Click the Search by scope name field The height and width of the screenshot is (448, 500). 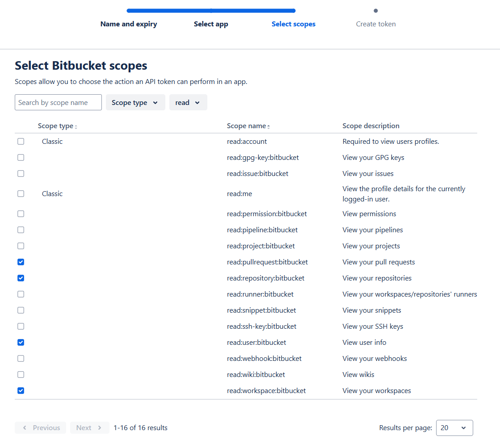click(58, 103)
